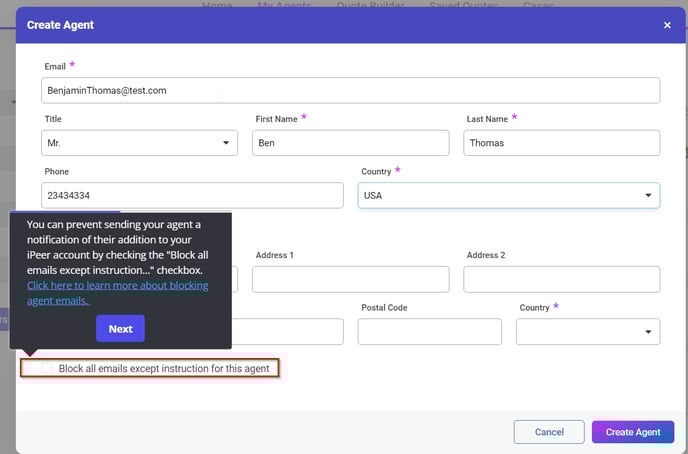
Task: Focus the Address 2 input field
Action: (x=562, y=279)
